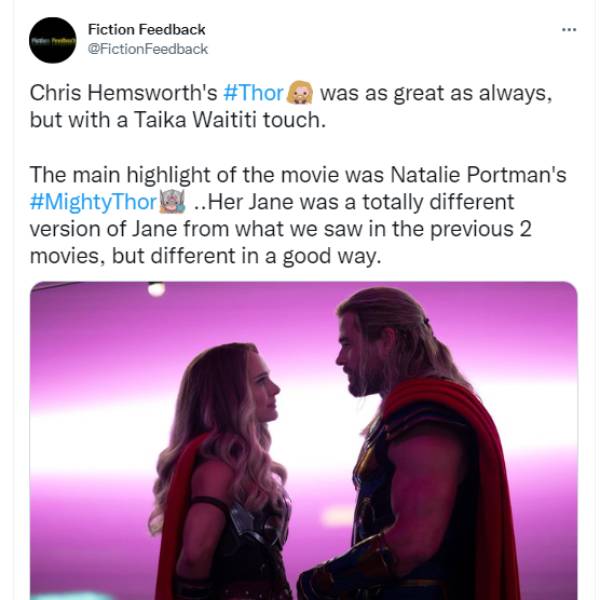The image size is (600, 600).
Task: Open the attached Thor and Jane photo
Action: pyautogui.click(x=303, y=440)
